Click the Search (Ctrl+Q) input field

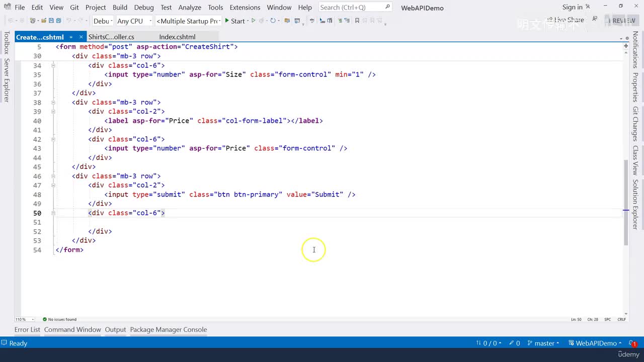[355, 7]
